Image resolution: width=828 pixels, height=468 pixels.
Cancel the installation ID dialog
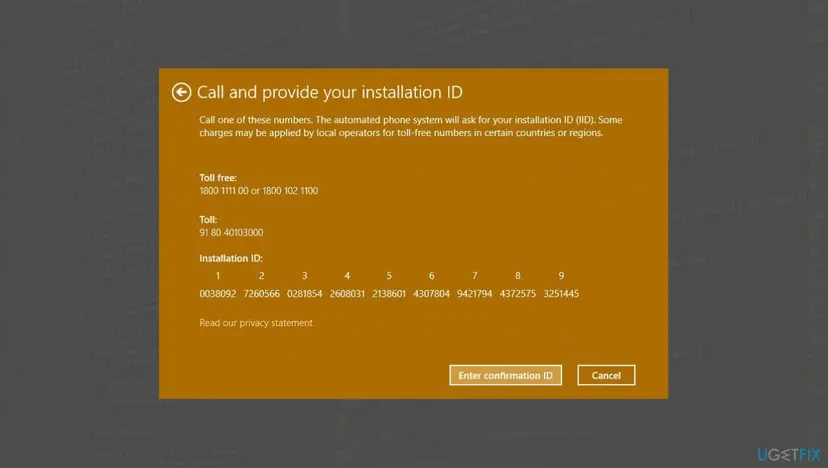(x=606, y=376)
